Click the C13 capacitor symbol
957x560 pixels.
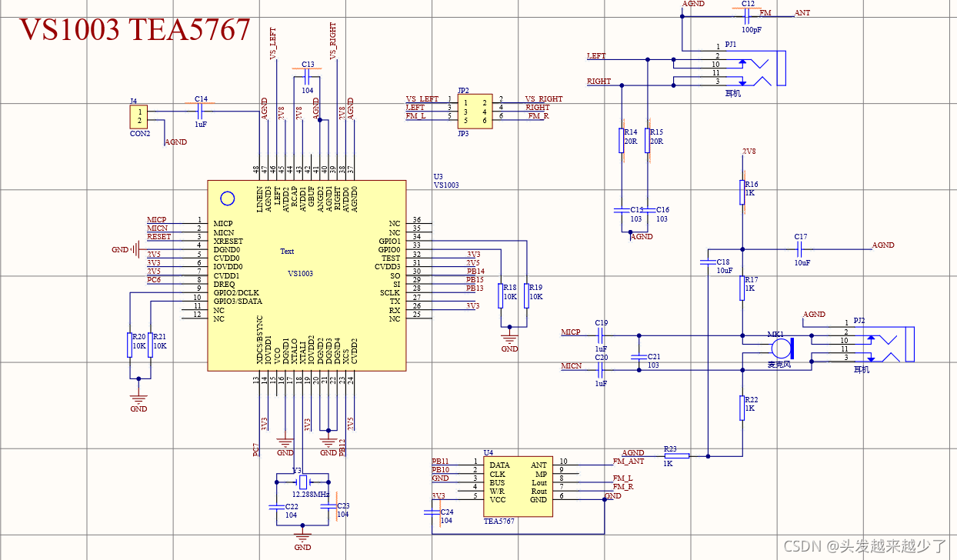click(308, 78)
